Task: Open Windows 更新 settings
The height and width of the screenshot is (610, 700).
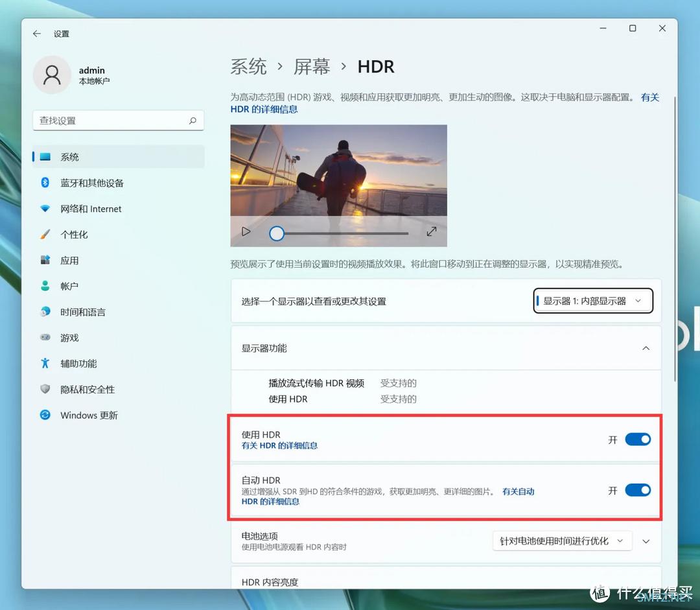Action: [119, 415]
